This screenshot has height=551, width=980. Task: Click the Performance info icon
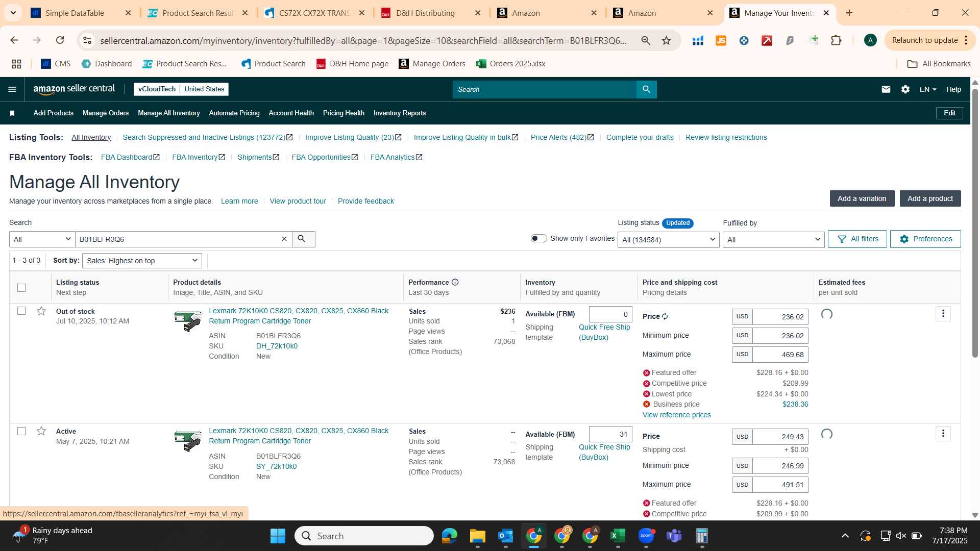(x=455, y=282)
